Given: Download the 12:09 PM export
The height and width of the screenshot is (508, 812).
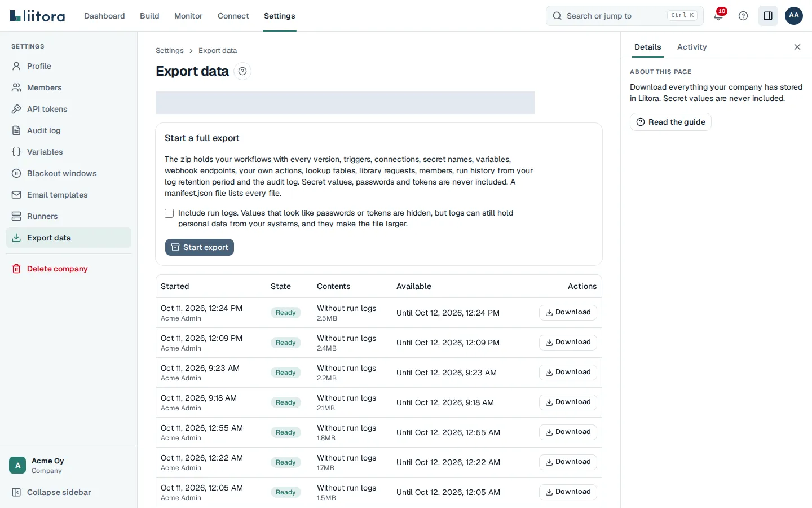Looking at the screenshot, I should (568, 343).
